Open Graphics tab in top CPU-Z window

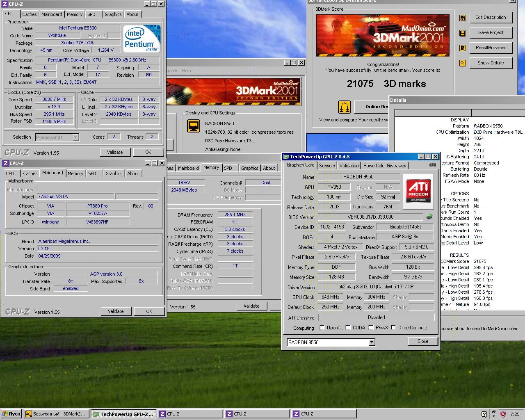pos(113,14)
